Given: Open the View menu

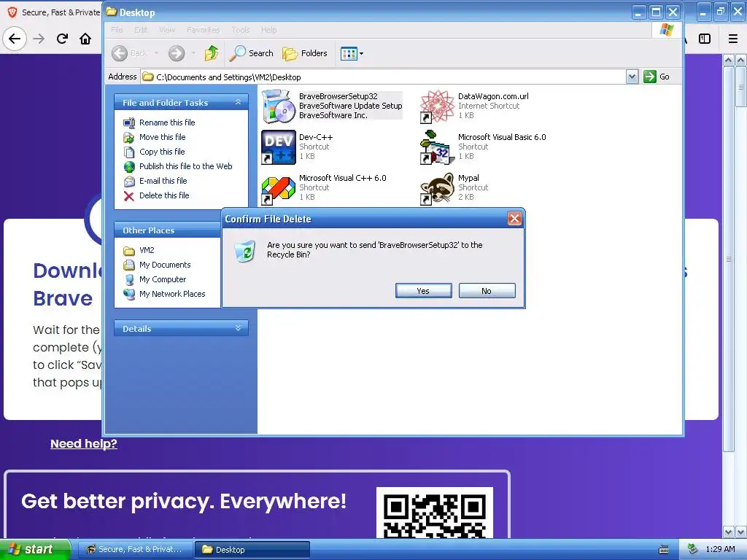Looking at the screenshot, I should click(x=167, y=30).
